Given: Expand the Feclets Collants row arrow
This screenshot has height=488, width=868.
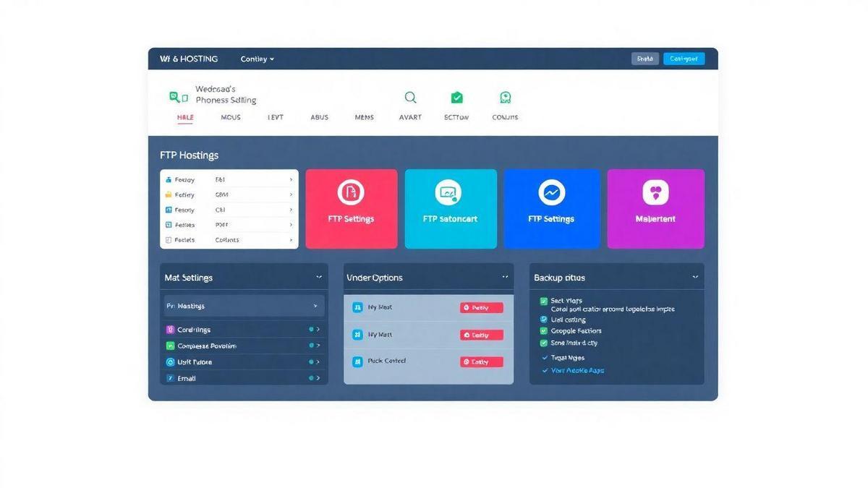Looking at the screenshot, I should click(x=291, y=240).
